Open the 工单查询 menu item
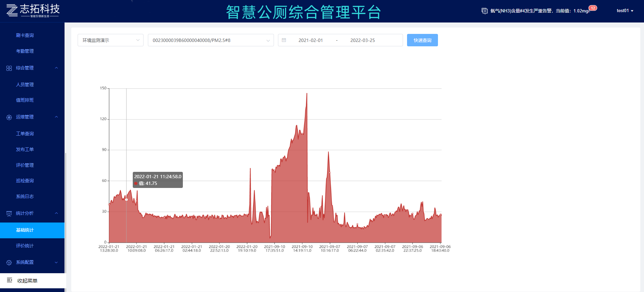 pos(25,134)
